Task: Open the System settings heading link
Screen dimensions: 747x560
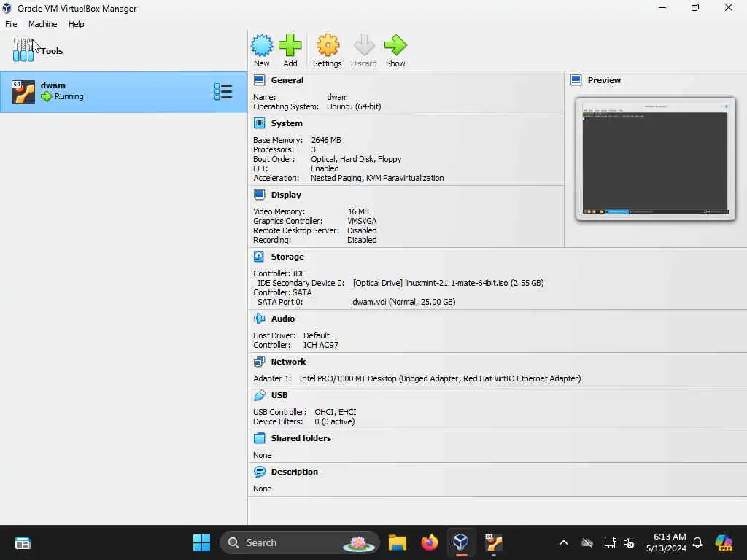Action: pos(287,123)
